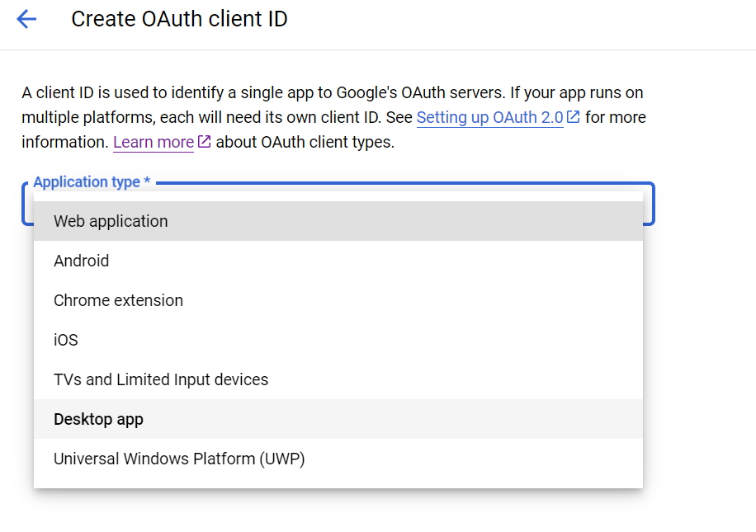
Task: Choose Web application from the list
Action: coord(338,221)
